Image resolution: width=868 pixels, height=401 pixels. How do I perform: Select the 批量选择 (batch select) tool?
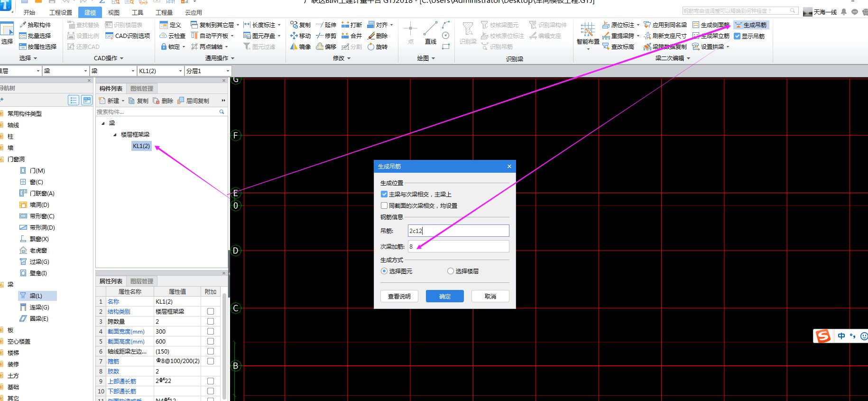pyautogui.click(x=35, y=36)
